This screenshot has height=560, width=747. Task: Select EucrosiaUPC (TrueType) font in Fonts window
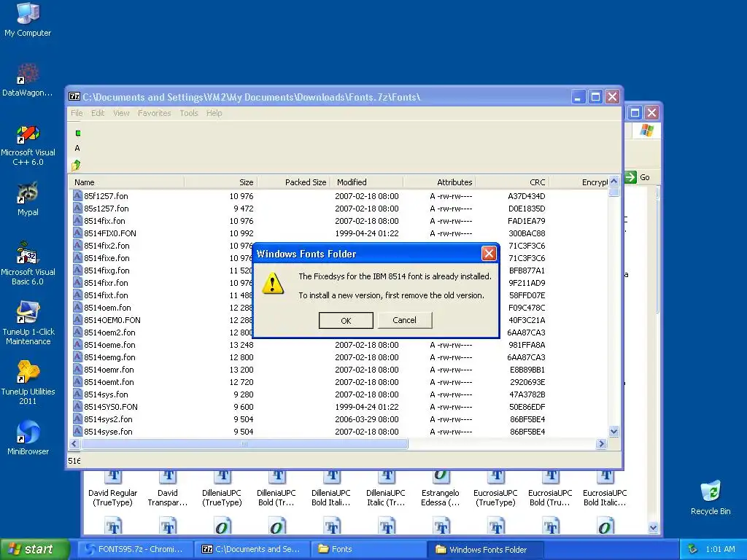pos(495,489)
